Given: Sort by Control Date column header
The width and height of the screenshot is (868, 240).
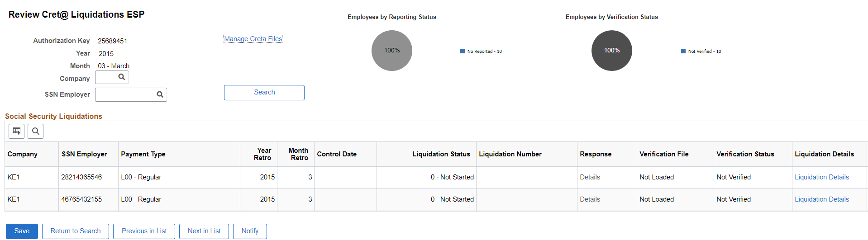Looking at the screenshot, I should 337,154.
